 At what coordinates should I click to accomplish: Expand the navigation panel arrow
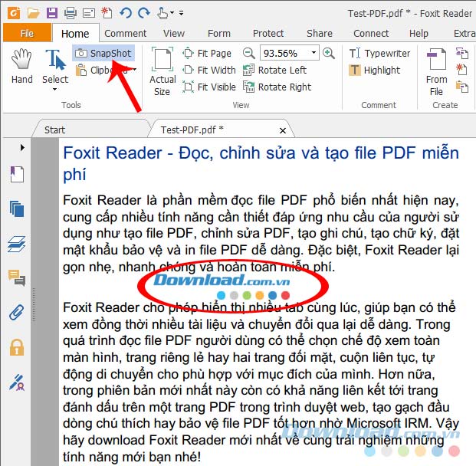(22, 148)
